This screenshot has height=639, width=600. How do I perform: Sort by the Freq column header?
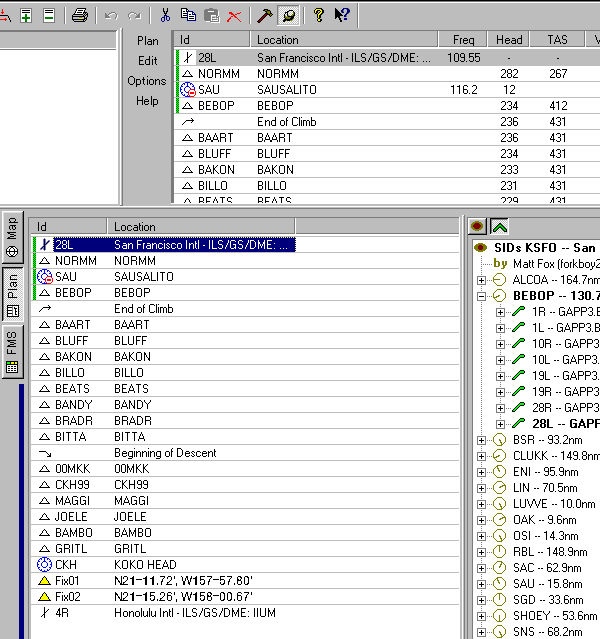point(463,40)
